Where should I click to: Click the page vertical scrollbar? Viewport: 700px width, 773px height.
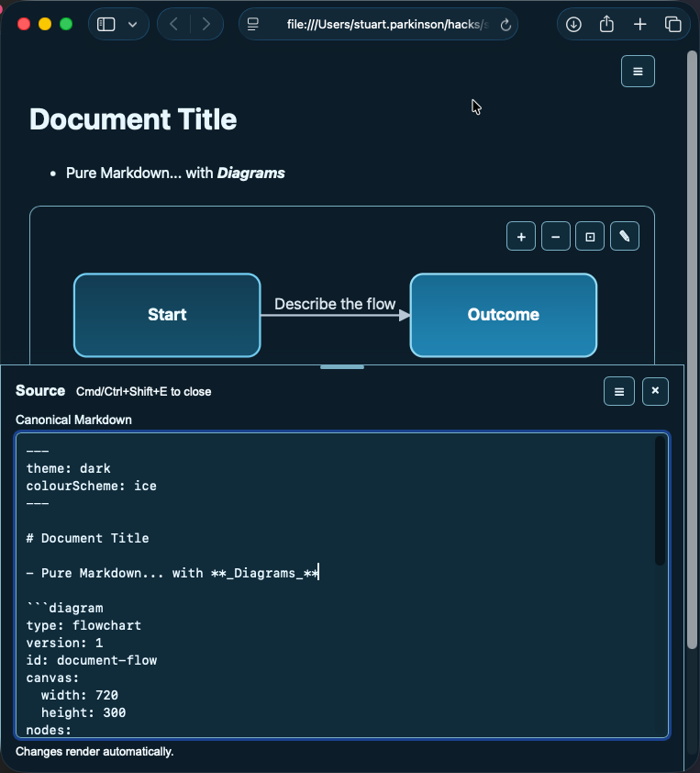click(x=693, y=350)
